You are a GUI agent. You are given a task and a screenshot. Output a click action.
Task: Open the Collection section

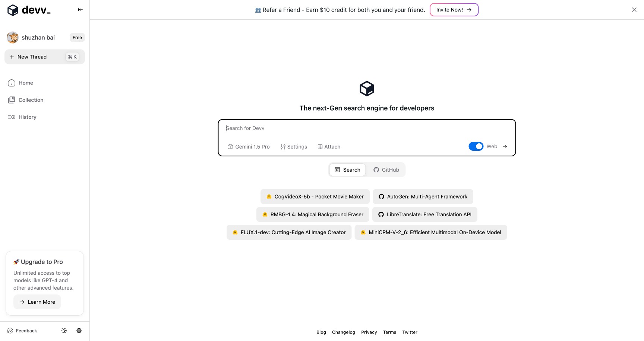tap(31, 100)
